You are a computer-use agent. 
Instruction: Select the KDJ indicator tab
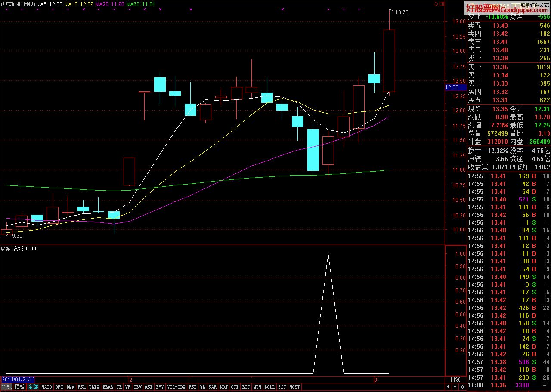coord(224,387)
